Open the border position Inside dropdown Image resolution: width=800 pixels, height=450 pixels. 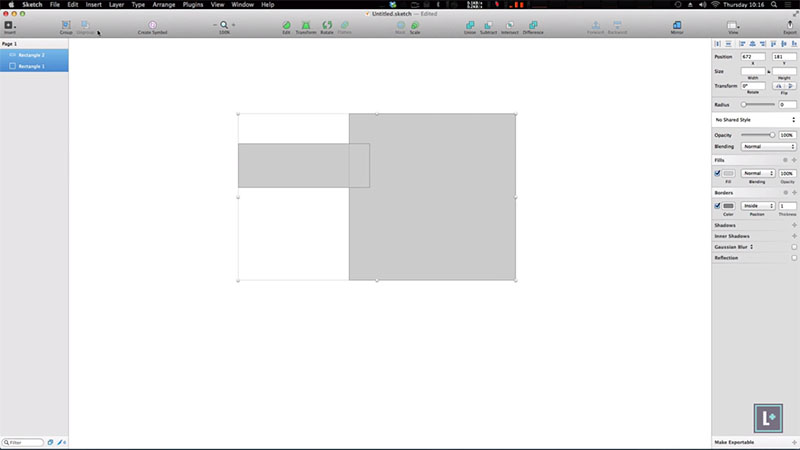point(757,205)
